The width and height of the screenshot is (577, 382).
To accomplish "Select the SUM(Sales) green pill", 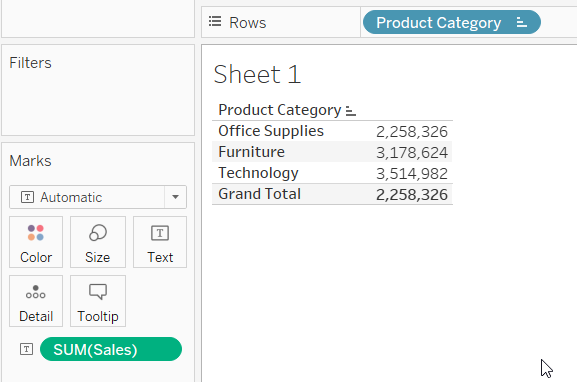I will (x=111, y=349).
